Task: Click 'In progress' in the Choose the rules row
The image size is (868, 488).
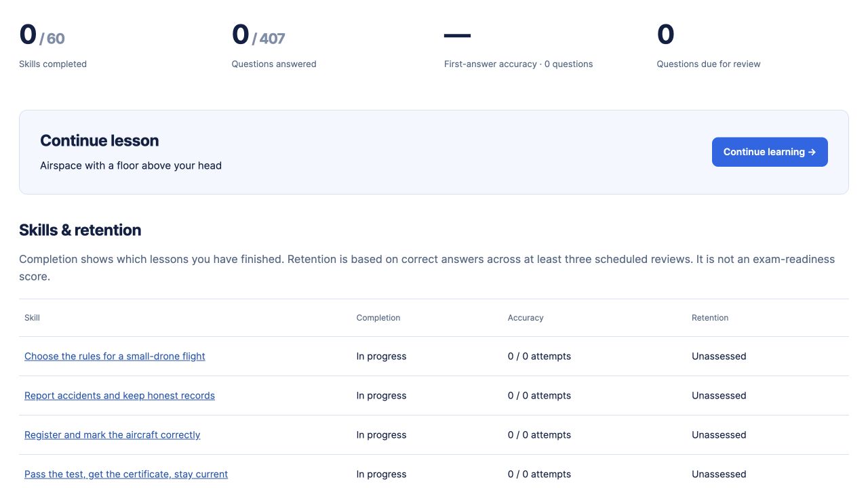Action: coord(382,357)
